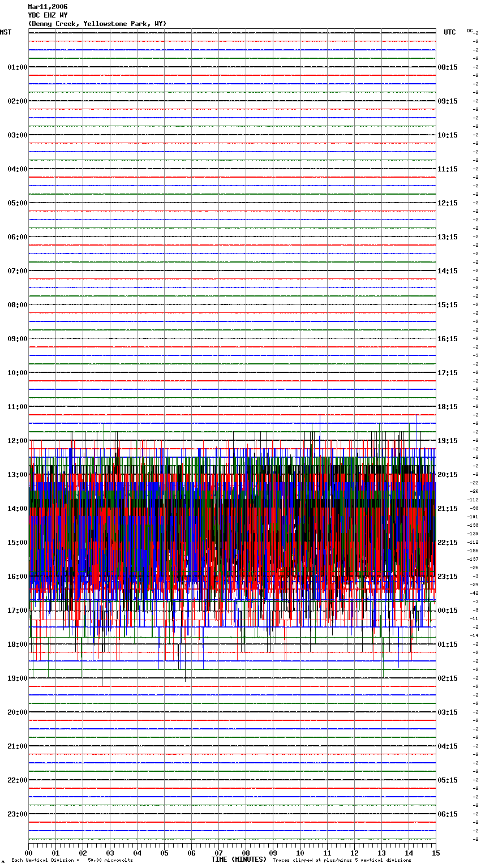
Task: Choose the 23:15 UTC time label
Action: coord(448,577)
